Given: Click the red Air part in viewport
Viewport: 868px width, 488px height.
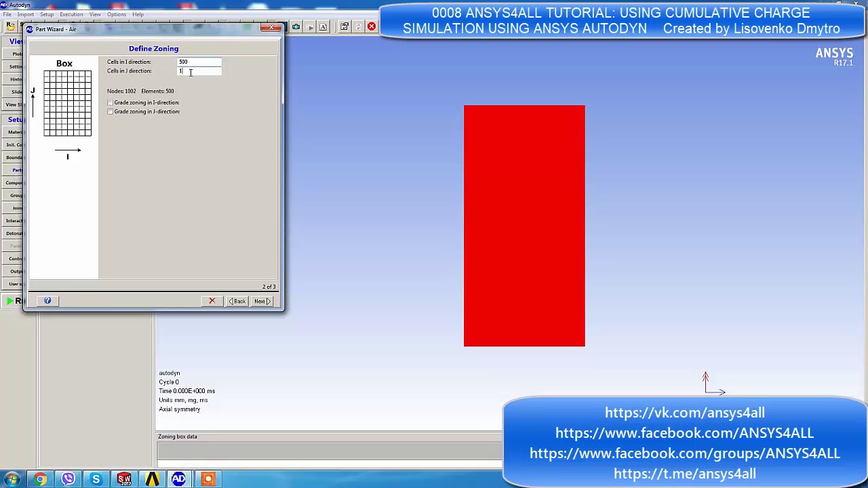Looking at the screenshot, I should click(x=524, y=226).
